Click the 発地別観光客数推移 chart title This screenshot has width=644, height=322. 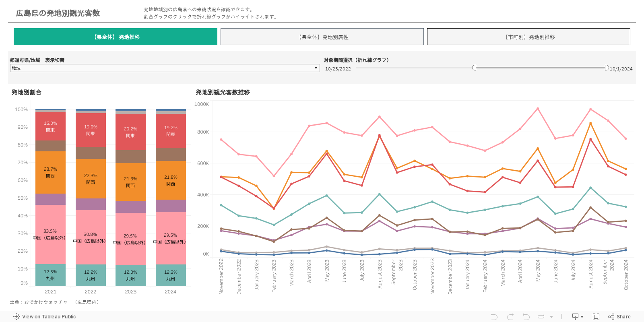pos(223,92)
